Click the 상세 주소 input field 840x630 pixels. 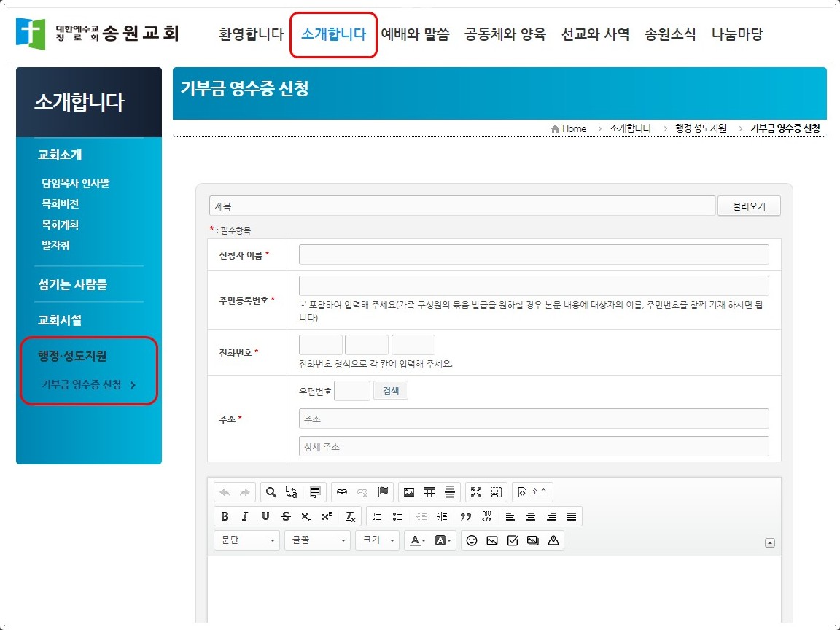[534, 446]
